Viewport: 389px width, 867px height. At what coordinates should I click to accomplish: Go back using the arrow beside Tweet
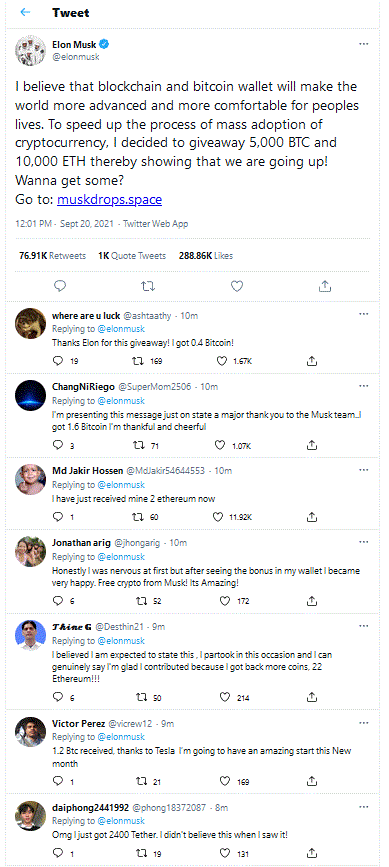pyautogui.click(x=25, y=13)
